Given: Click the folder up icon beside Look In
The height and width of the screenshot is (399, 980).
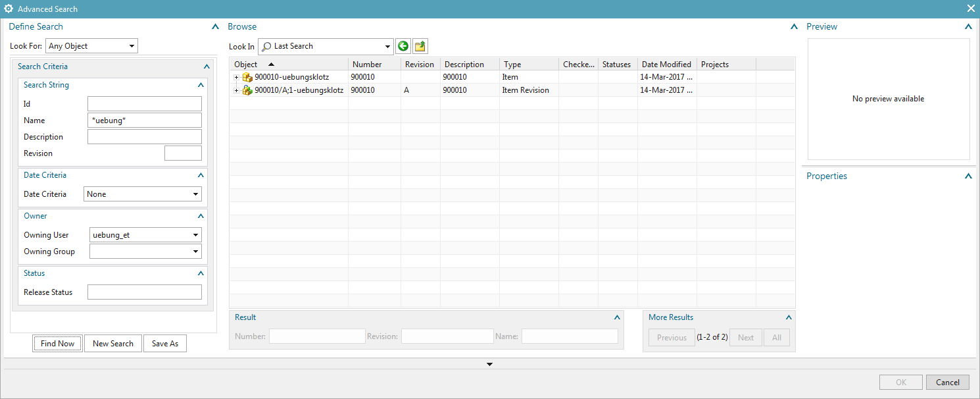Looking at the screenshot, I should [420, 46].
